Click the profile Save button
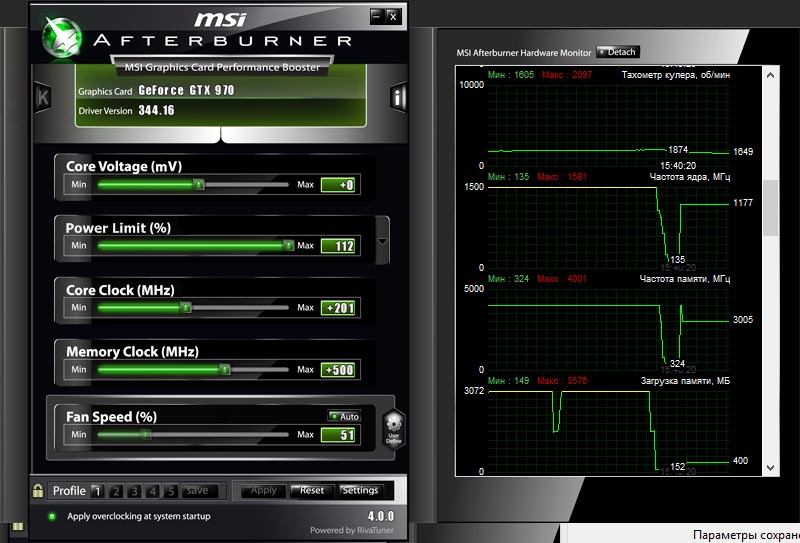The width and height of the screenshot is (800, 543). [x=199, y=491]
